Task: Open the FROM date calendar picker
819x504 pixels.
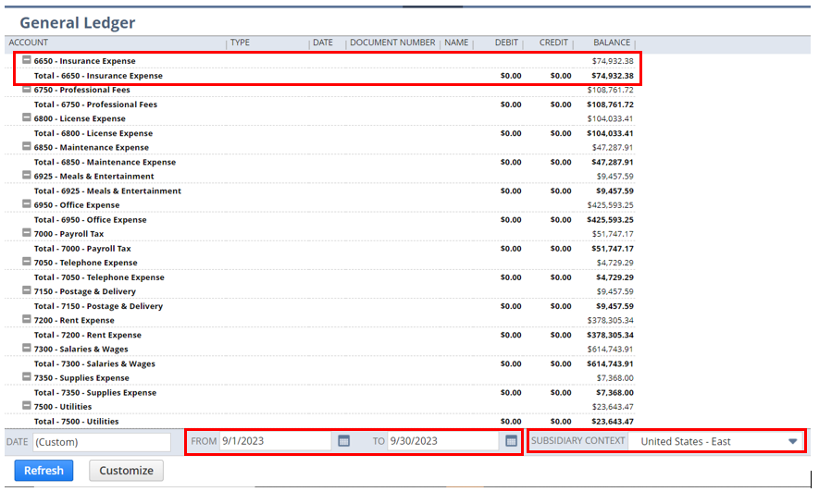Action: (343, 441)
